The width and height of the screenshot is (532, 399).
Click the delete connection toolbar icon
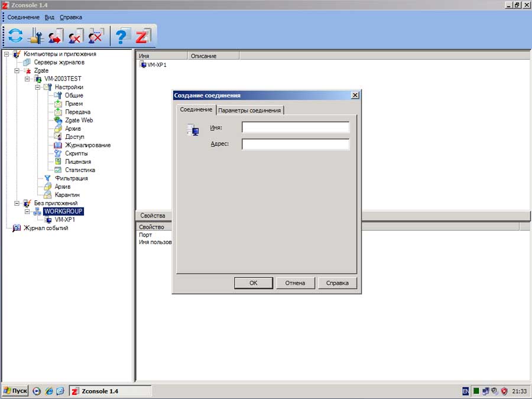tap(76, 35)
